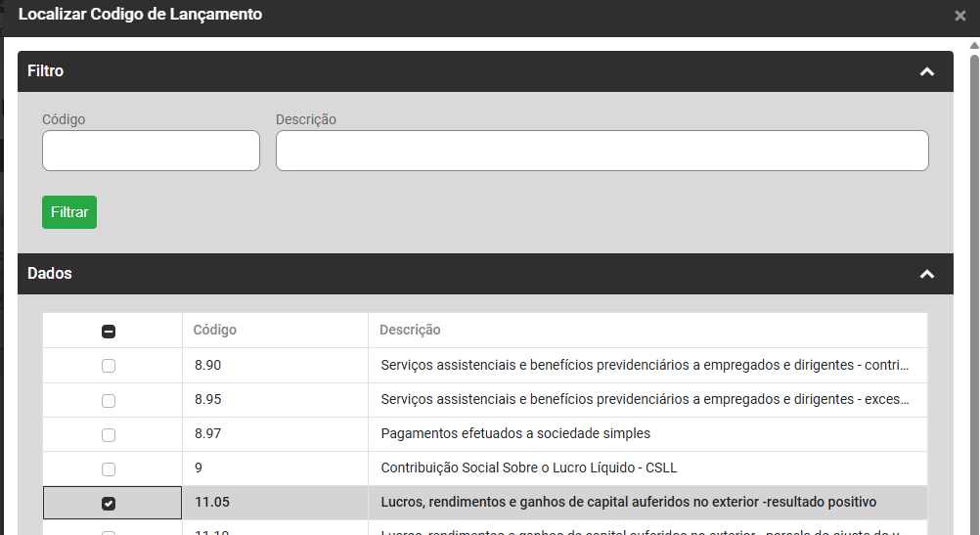Click the Dados section heading text

[x=50, y=274]
